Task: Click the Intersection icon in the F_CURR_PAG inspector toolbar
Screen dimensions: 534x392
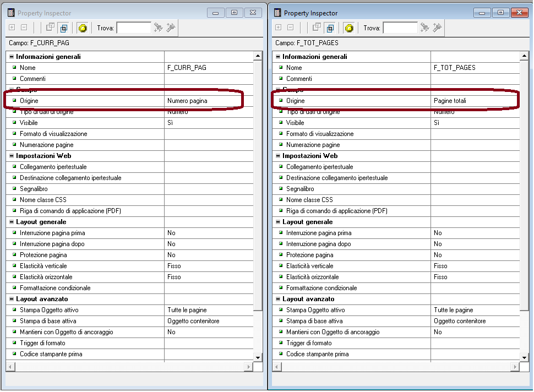Action: (64, 28)
